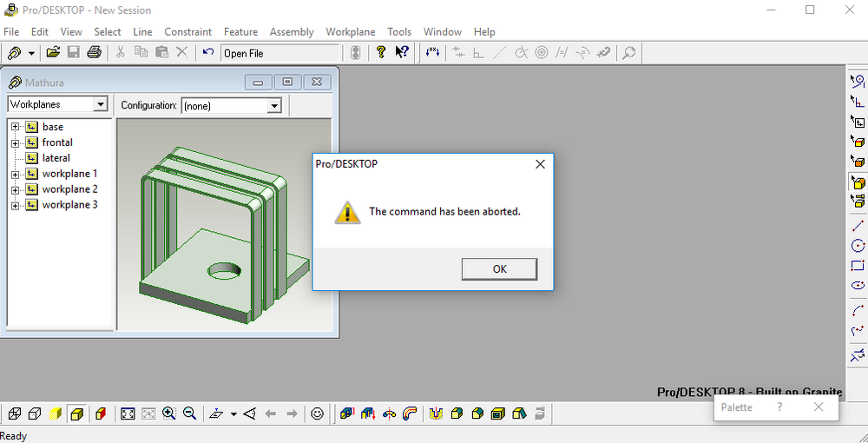Click the What's This arrow-question icon

pyautogui.click(x=401, y=53)
